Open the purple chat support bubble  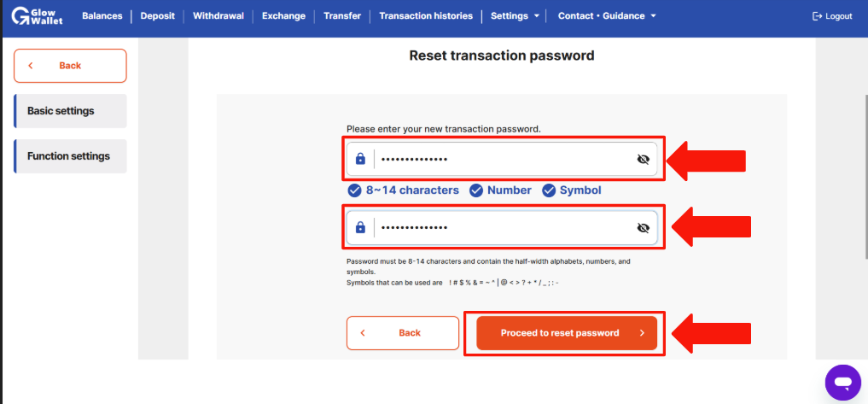point(843,383)
